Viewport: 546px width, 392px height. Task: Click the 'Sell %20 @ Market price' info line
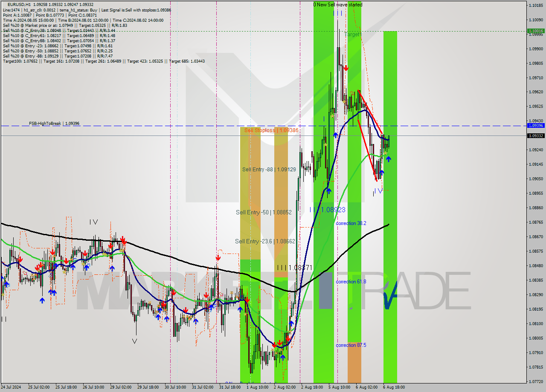tap(65, 25)
